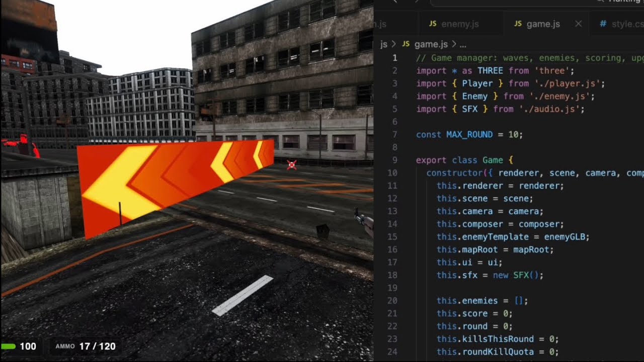Click the red crosshair in the game view
This screenshot has height=362, width=644.
tap(291, 164)
